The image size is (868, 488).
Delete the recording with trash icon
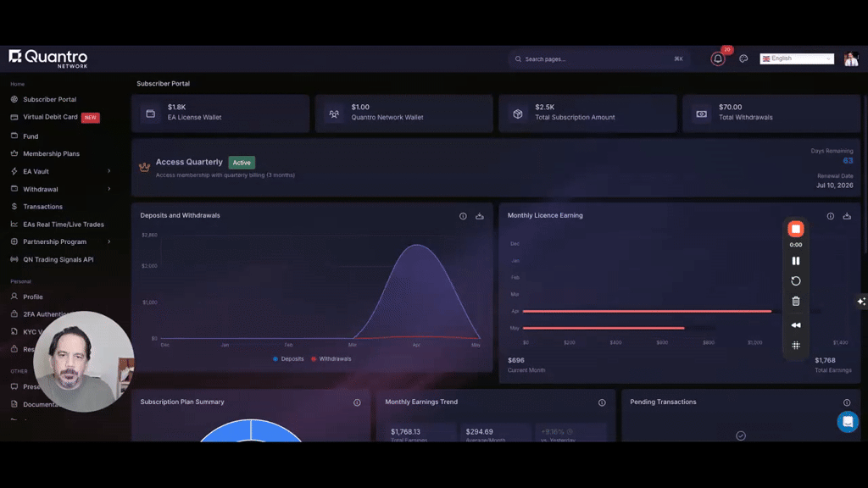tap(795, 302)
